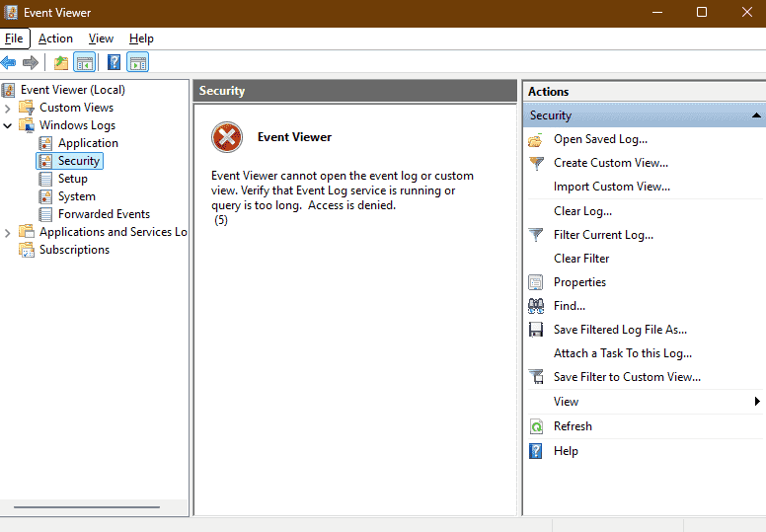Click the Forward arrow toolbar icon
The width and height of the screenshot is (766, 532).
[31, 62]
